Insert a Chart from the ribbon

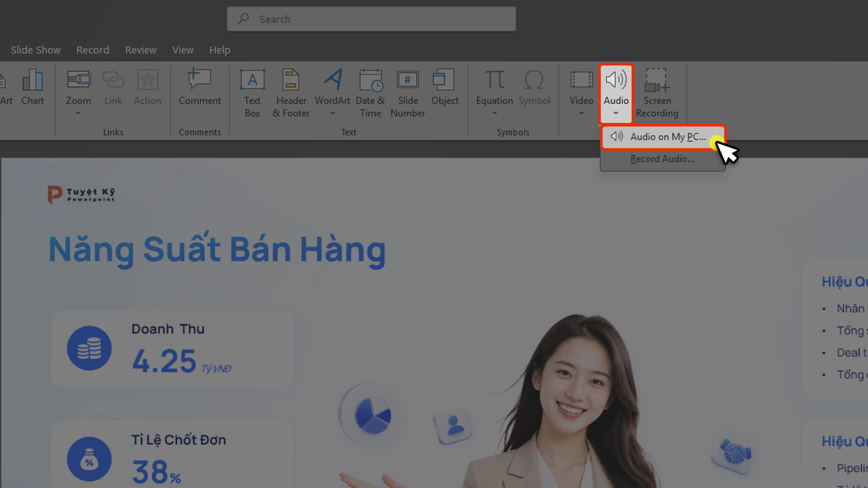33,88
